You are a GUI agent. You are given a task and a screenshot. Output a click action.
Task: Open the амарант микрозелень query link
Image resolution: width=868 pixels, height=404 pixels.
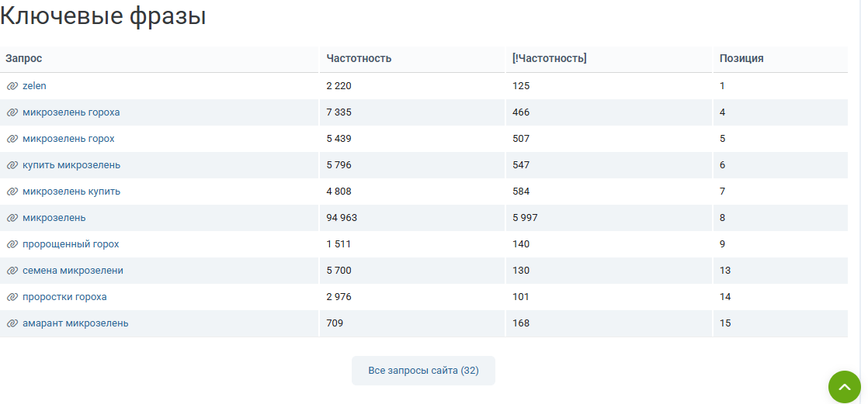pos(75,323)
